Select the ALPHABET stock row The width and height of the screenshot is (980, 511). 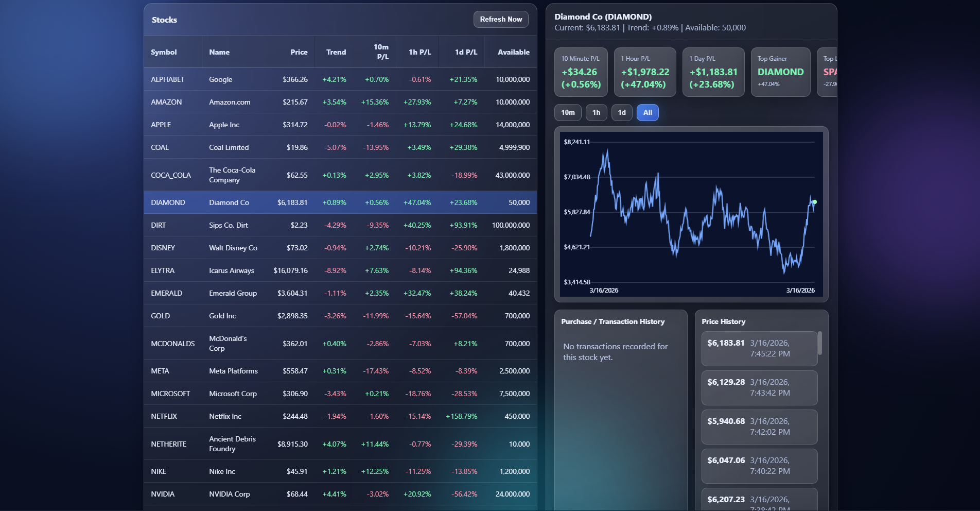click(x=340, y=79)
